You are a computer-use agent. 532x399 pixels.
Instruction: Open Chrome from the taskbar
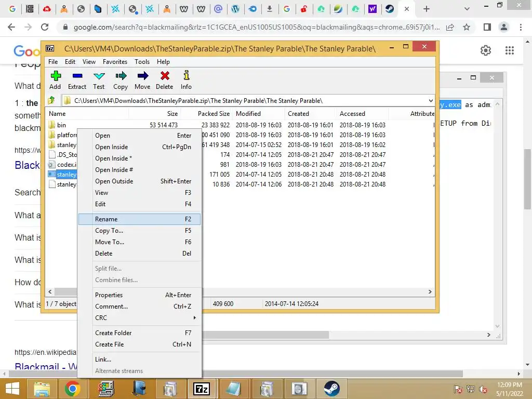[73, 389]
